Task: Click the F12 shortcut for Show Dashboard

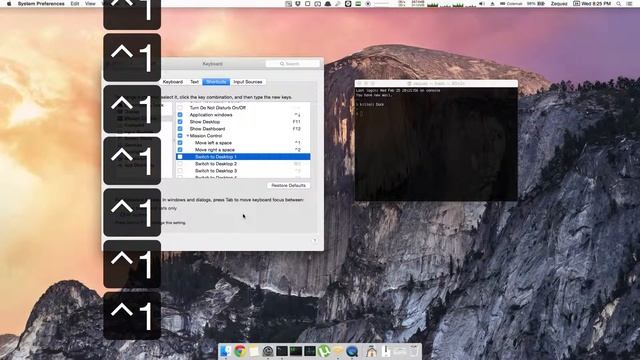Action: click(297, 129)
